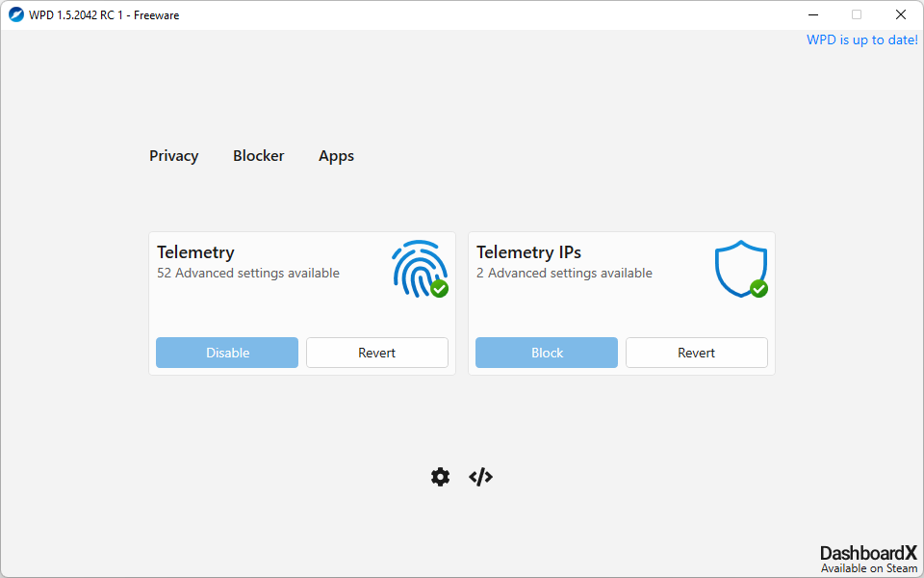Open the Apps tab
The width and height of the screenshot is (924, 578).
(336, 156)
